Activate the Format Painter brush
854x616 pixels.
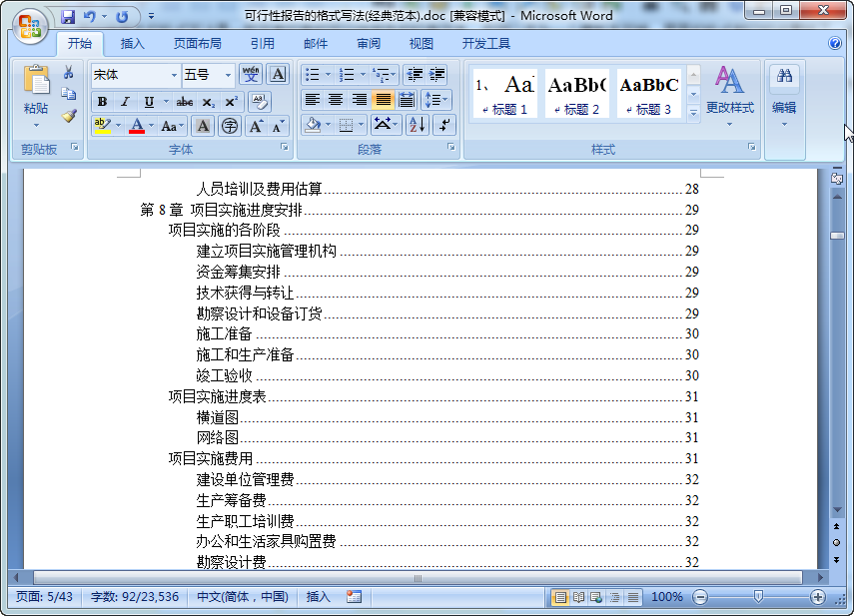click(68, 116)
